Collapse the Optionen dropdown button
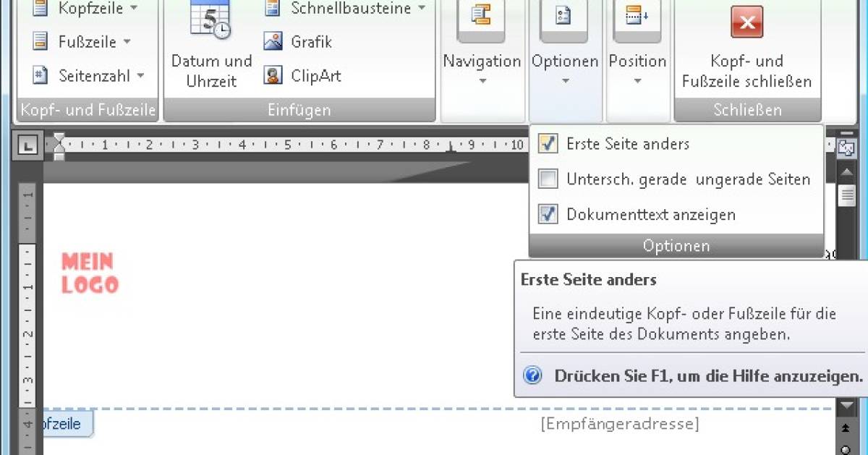This screenshot has width=868, height=455. tap(564, 69)
